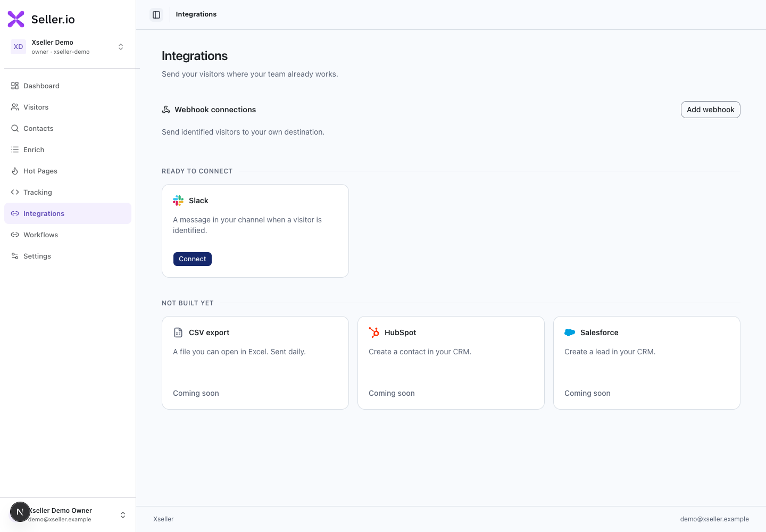Click the Integrations link icon in sidebar
766x532 pixels.
point(15,213)
